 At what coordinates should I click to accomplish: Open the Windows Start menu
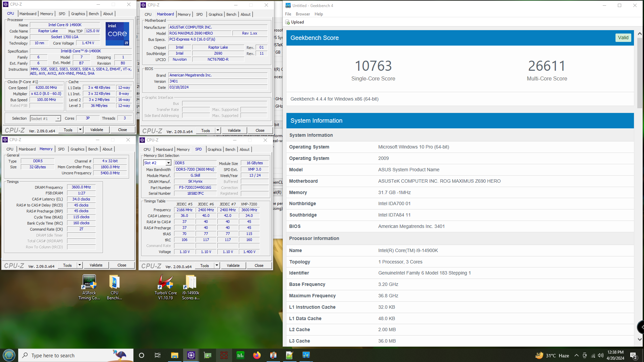pyautogui.click(x=9, y=355)
